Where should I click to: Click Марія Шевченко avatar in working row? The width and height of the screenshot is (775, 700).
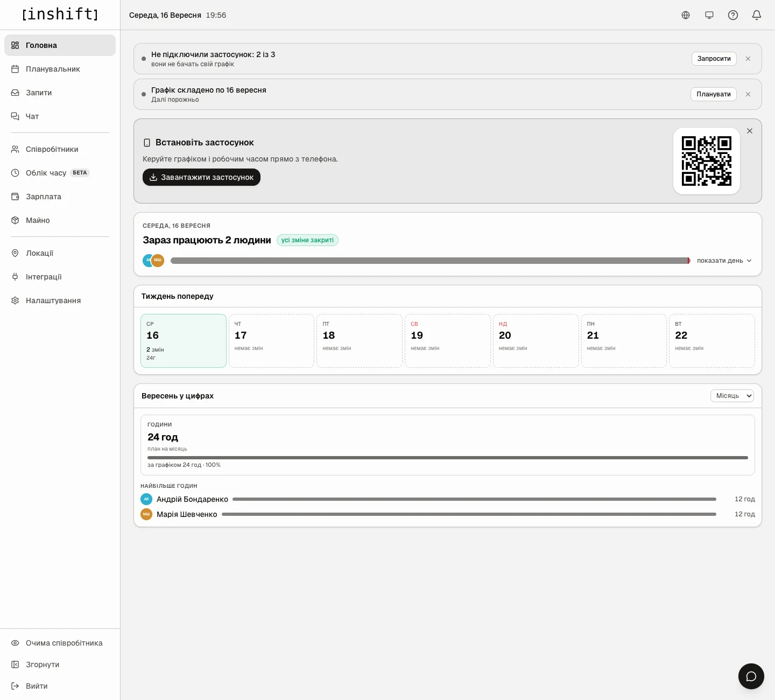[x=158, y=261]
